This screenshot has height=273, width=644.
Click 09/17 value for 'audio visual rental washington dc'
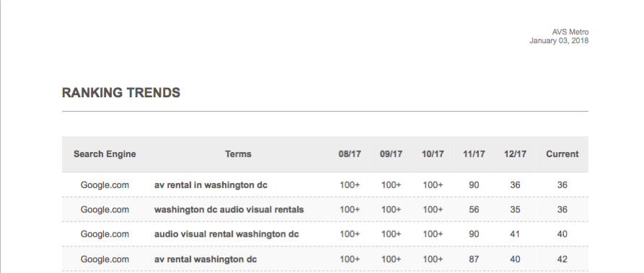point(391,234)
